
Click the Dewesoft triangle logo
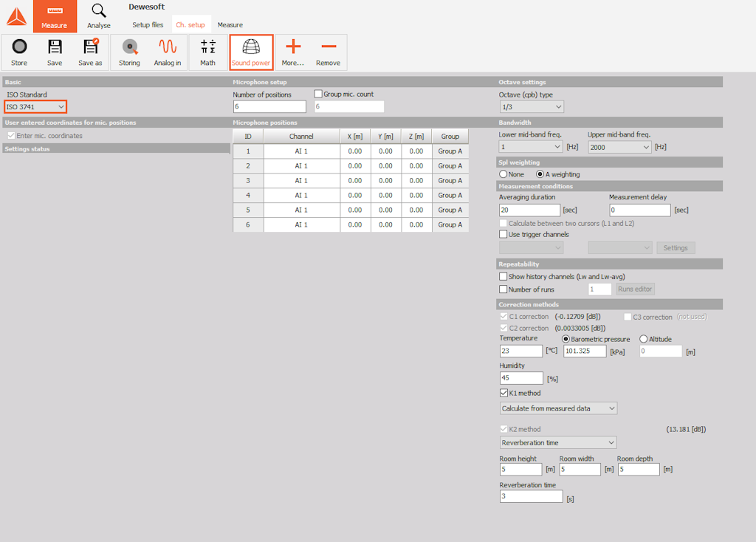16,16
